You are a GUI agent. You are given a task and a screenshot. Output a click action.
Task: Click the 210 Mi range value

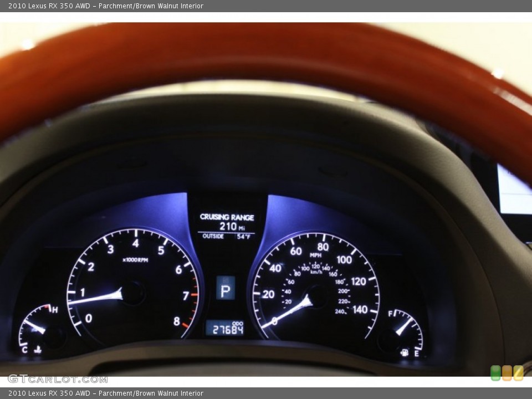[232, 226]
